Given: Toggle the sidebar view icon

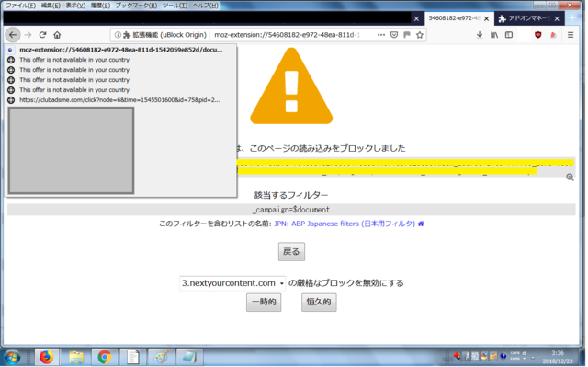Looking at the screenshot, I should coord(509,35).
